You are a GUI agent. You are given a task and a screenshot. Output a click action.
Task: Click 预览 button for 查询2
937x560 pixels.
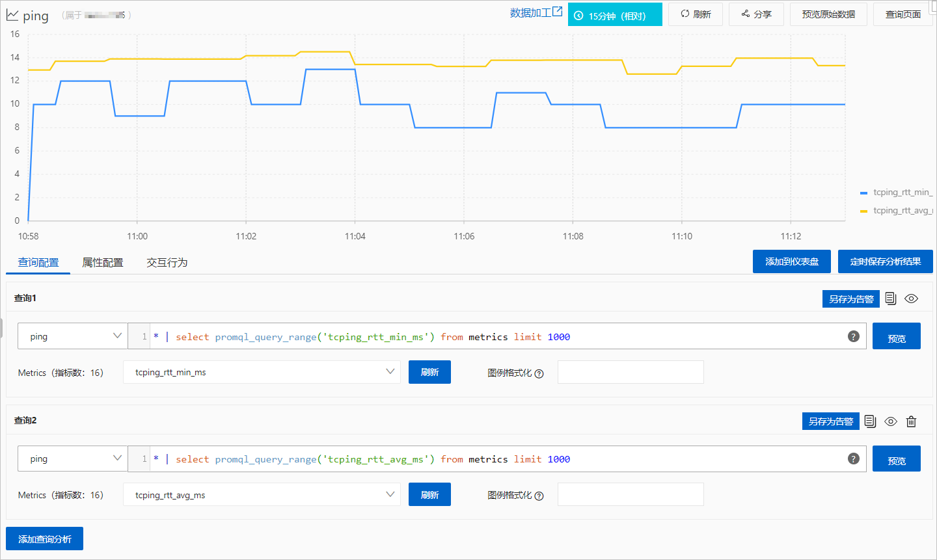pyautogui.click(x=897, y=459)
